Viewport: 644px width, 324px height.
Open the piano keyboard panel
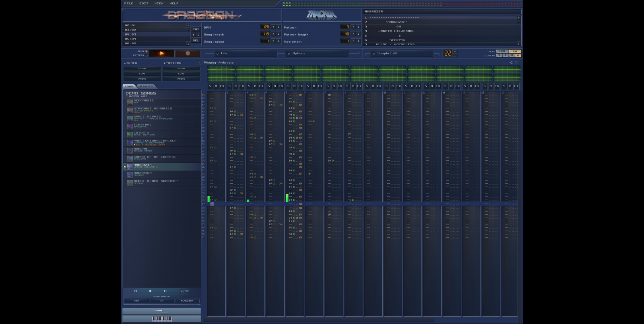[162, 319]
